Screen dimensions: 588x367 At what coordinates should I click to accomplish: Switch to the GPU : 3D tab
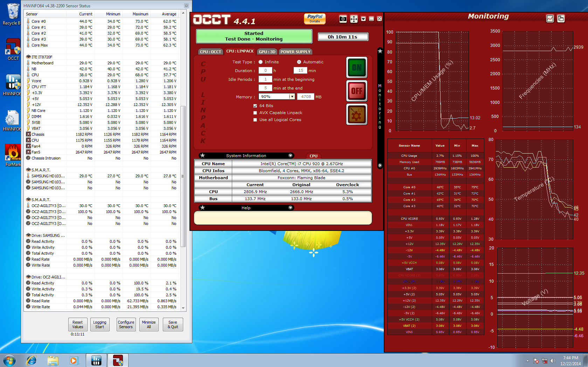point(267,52)
